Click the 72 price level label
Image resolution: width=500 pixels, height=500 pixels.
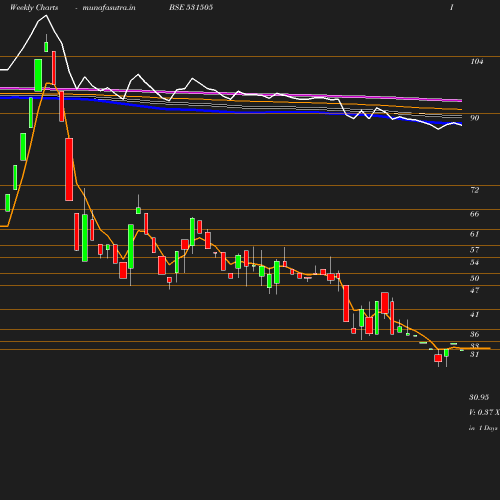(x=475, y=190)
